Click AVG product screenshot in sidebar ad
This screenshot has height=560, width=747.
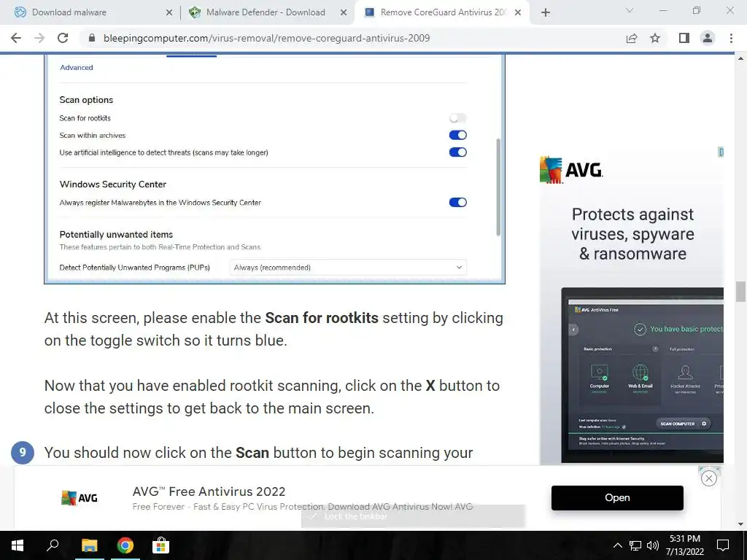coord(642,376)
